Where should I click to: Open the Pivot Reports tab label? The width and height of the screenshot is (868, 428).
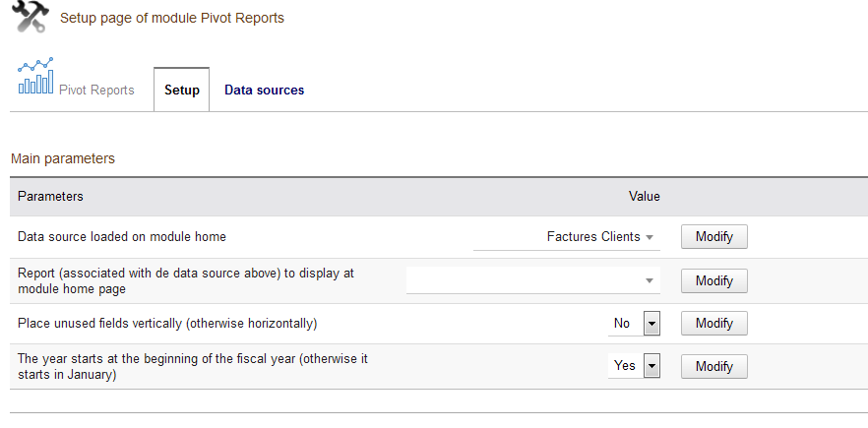click(x=96, y=91)
